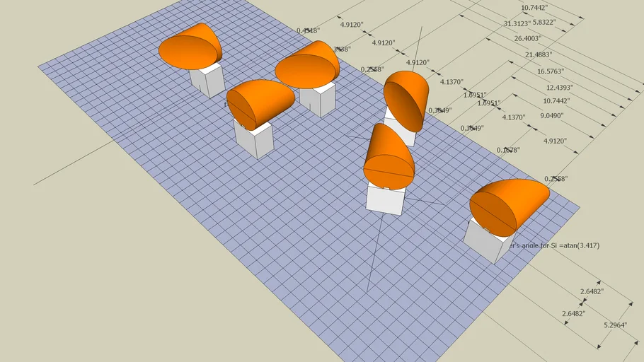This screenshot has width=644, height=362.
Task: Select the 26.4003" dimension text
Action: point(527,38)
